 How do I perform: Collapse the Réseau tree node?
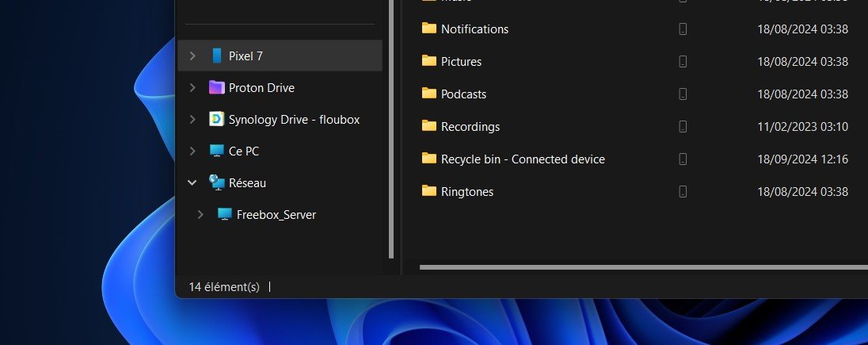pyautogui.click(x=192, y=182)
